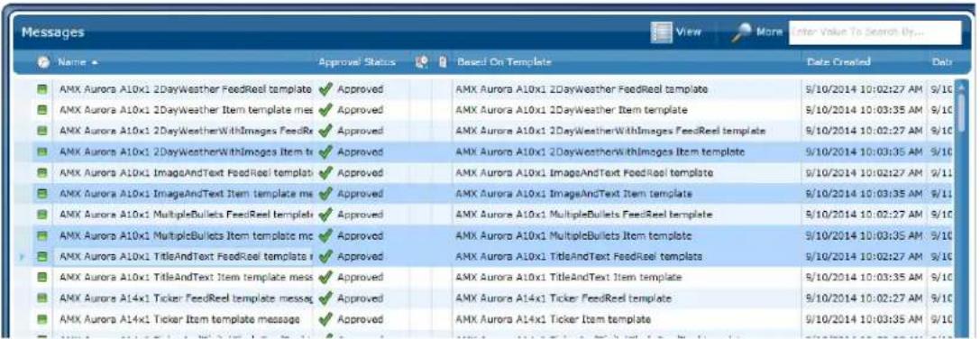Click message icon of MultipleBullets FeedReel row
Screen dimensions: 980x339
(x=42, y=215)
